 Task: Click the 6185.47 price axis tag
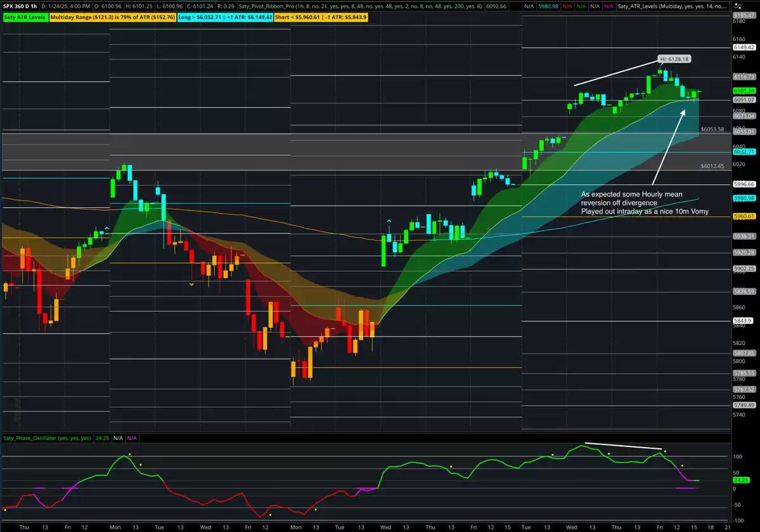tap(744, 15)
